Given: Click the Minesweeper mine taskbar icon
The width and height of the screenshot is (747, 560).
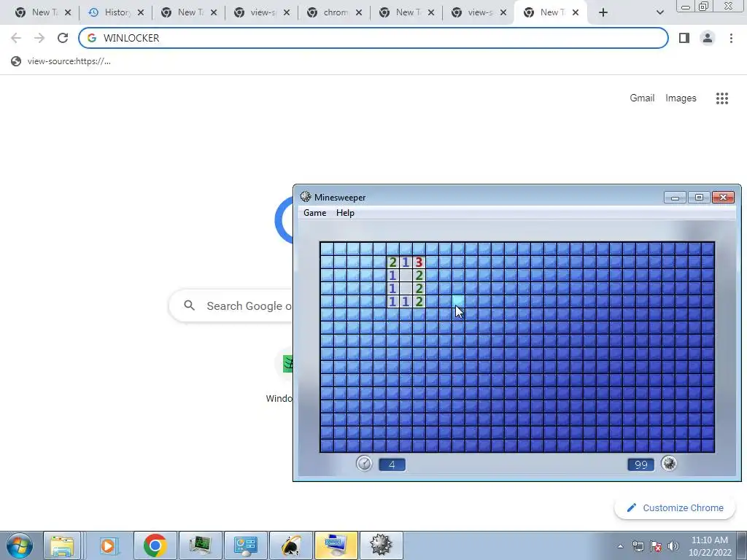Looking at the screenshot, I should click(381, 545).
